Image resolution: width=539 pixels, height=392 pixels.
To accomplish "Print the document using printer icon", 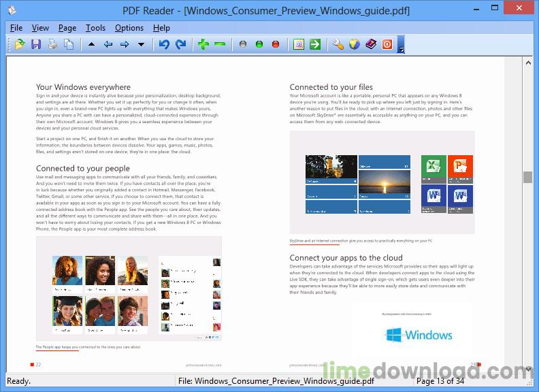I will pyautogui.click(x=52, y=44).
